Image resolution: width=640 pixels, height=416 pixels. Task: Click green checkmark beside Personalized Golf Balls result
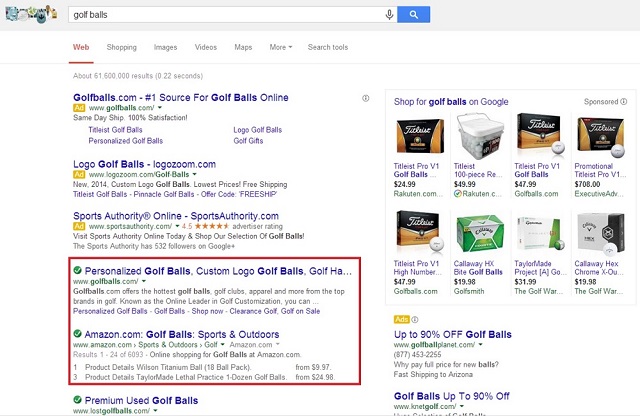click(x=78, y=270)
